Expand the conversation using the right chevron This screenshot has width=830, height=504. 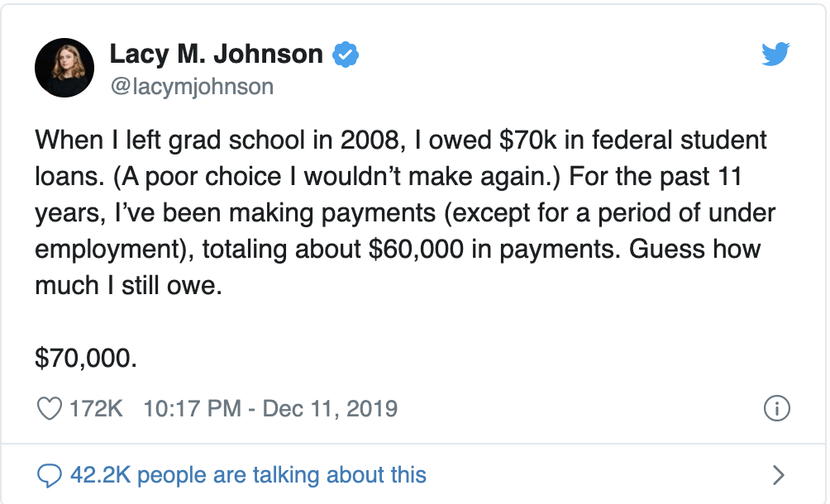778,475
